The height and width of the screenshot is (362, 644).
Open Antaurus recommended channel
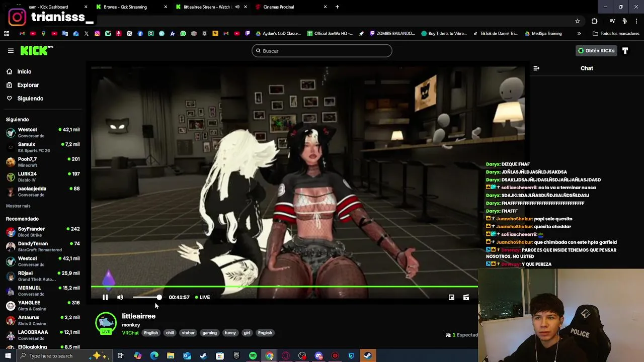coord(43,320)
